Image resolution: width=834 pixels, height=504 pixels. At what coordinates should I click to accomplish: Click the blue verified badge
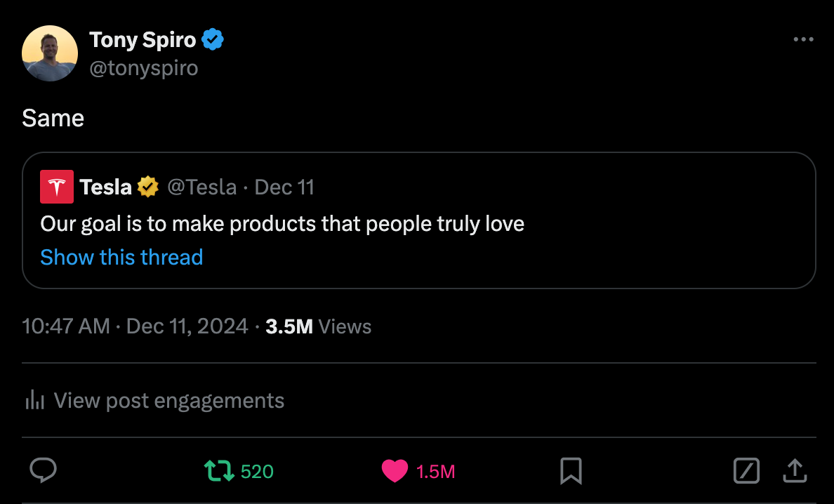[x=213, y=40]
